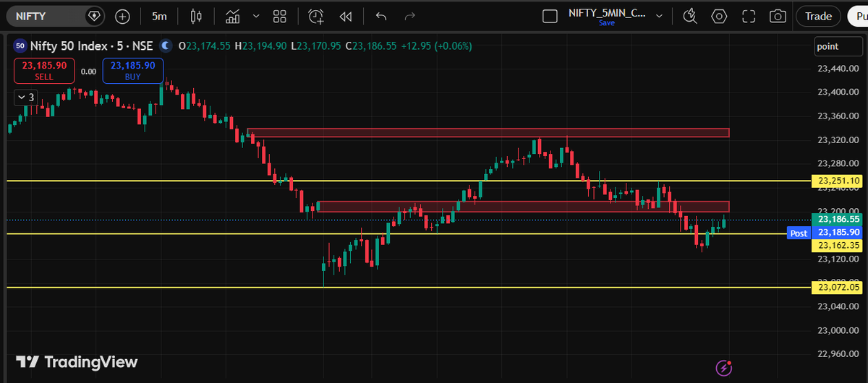Create an alert with the clock-plus icon
This screenshot has height=383, width=868.
pyautogui.click(x=316, y=16)
